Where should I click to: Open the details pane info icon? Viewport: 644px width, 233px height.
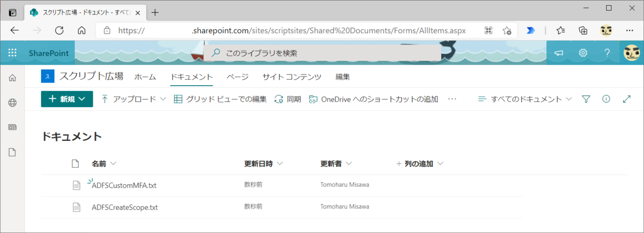tap(606, 99)
